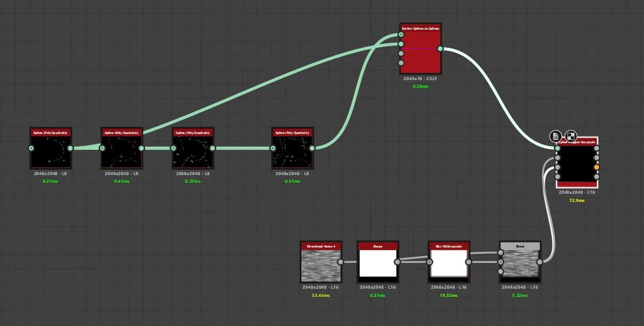Click the output port of the 0.27ms Spline node
The height and width of the screenshot is (326, 644).
point(70,148)
